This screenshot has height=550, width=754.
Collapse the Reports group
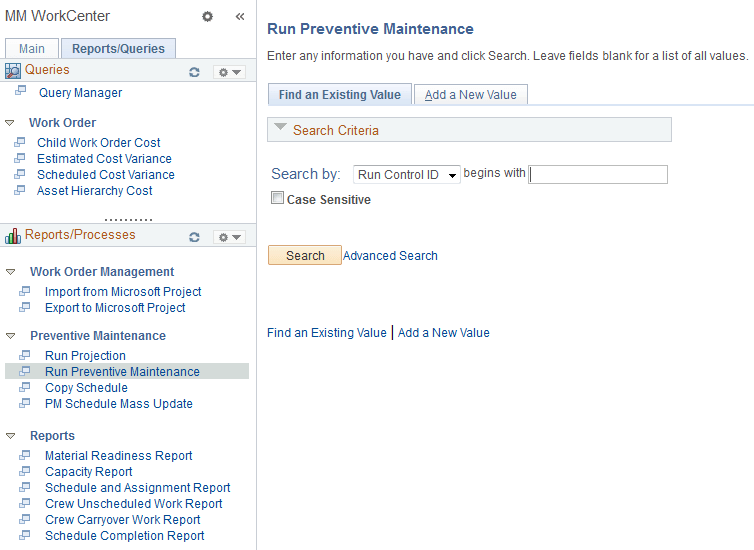point(11,436)
